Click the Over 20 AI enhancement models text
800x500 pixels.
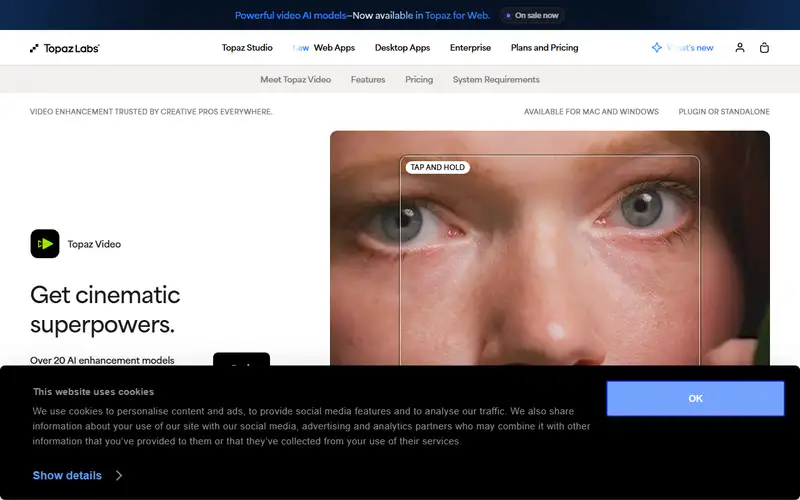[x=102, y=360]
